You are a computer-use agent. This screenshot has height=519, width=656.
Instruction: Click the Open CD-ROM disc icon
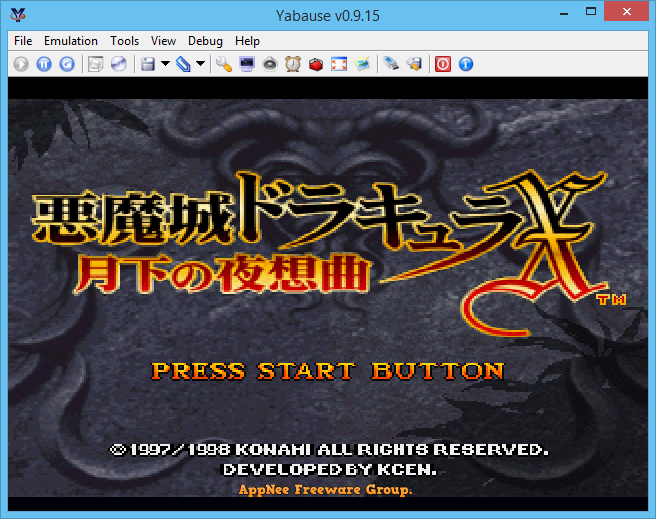pos(119,64)
